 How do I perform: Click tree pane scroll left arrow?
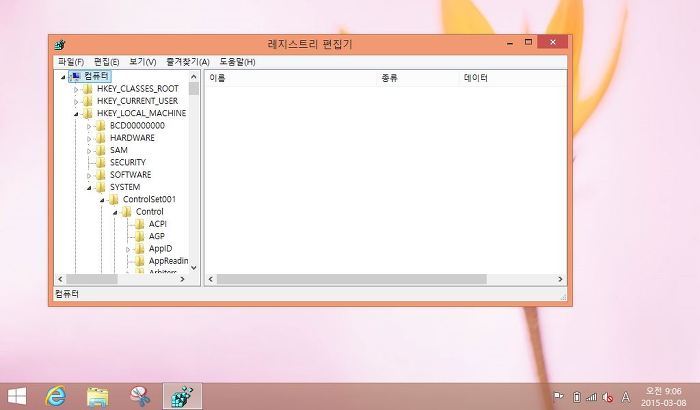point(61,279)
